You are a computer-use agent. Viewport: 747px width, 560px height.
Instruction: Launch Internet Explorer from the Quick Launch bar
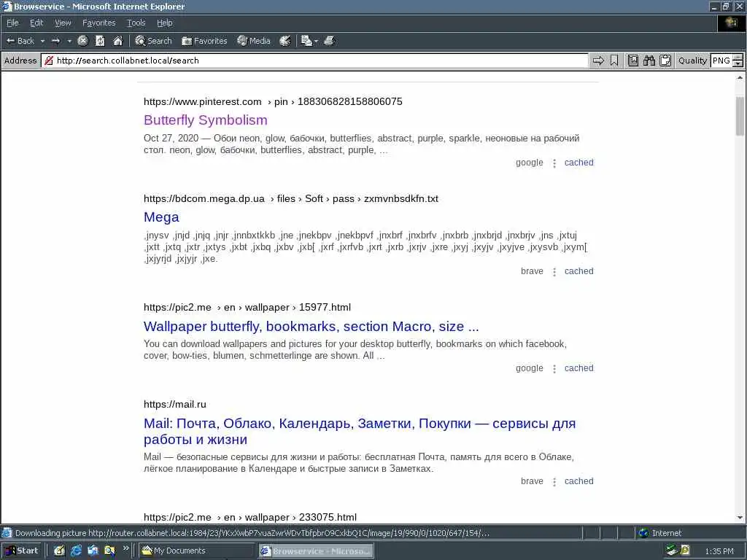[76, 551]
